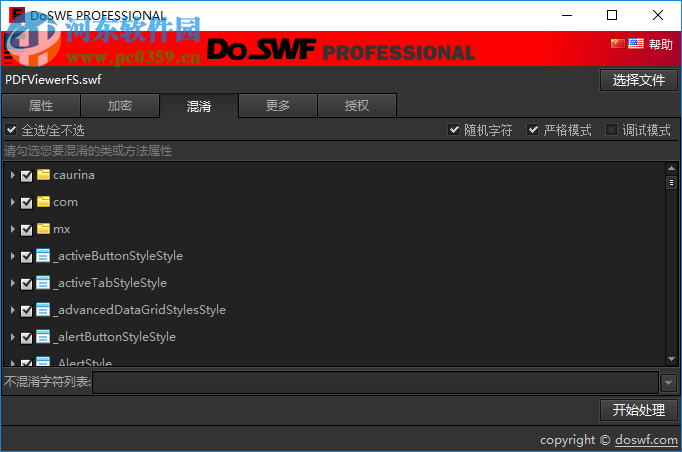Open the 授权 tab
Image resolution: width=682 pixels, height=452 pixels.
pyautogui.click(x=357, y=106)
